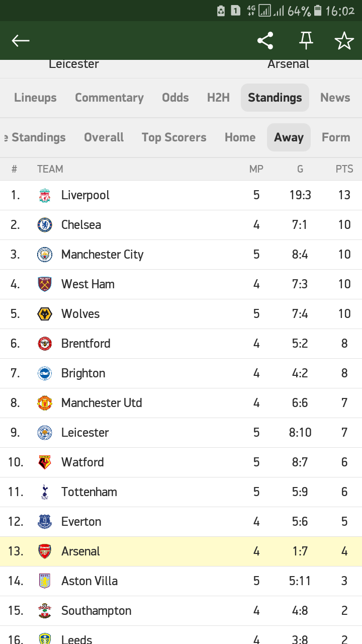Tap the Chelsea club crest
This screenshot has height=644, width=362.
45,225
